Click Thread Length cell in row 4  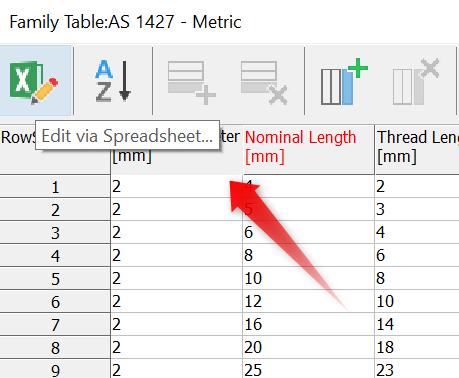pyautogui.click(x=417, y=255)
